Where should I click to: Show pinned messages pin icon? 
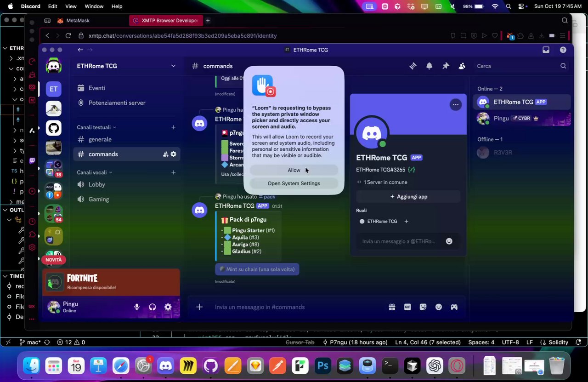coord(446,66)
